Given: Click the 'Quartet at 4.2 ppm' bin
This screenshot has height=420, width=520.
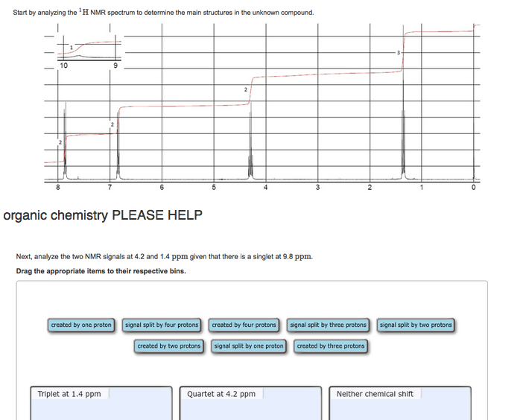Looking at the screenshot, I should [250, 403].
